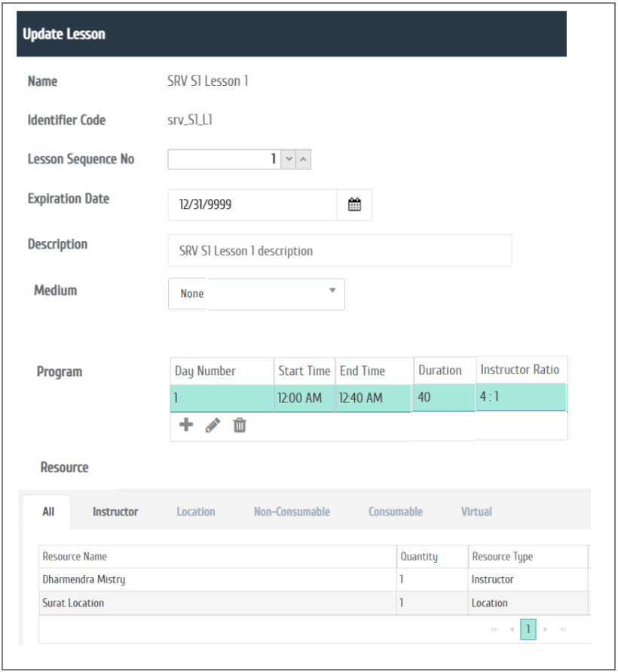Open the Non-Consumable resource tab
The height and width of the screenshot is (672, 618).
click(292, 512)
